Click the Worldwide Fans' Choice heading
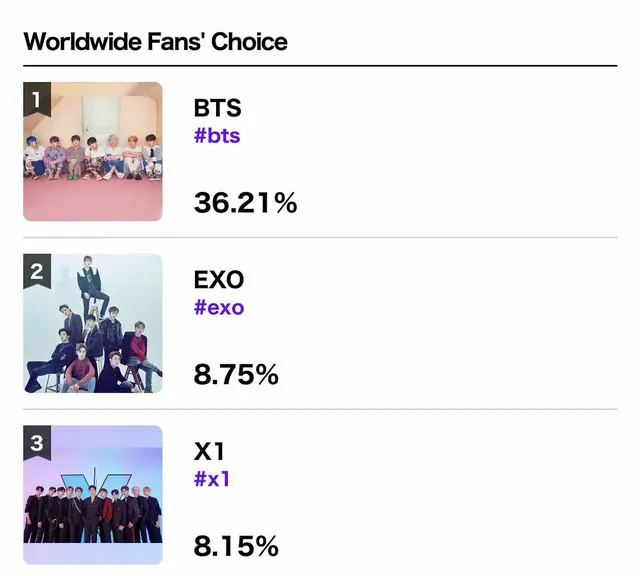 click(x=156, y=41)
